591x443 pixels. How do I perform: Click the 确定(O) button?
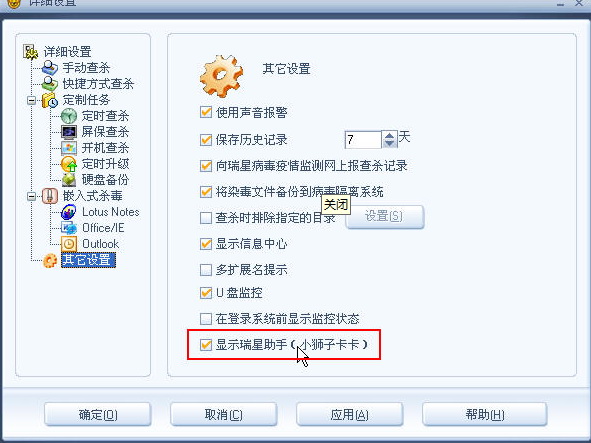pyautogui.click(x=98, y=415)
